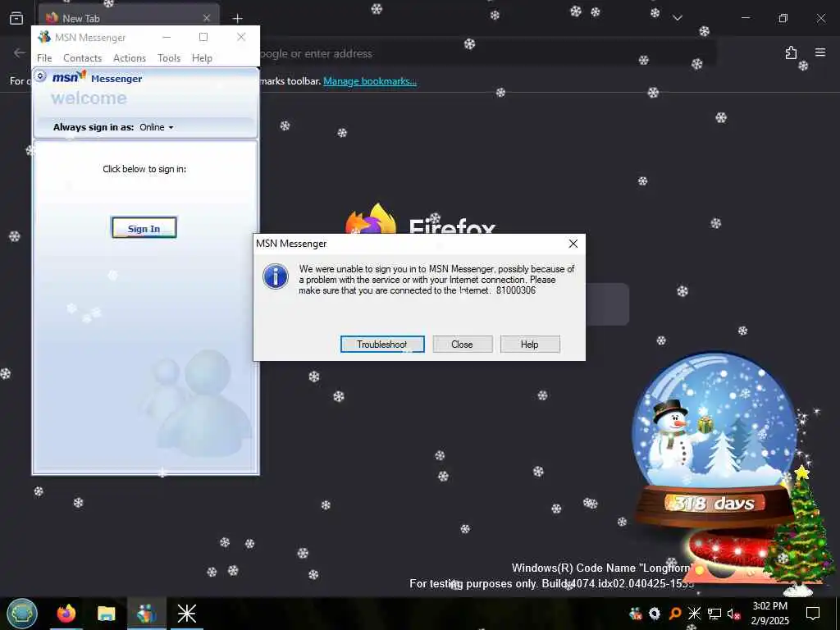This screenshot has height=630, width=840.
Task: Click the Christmas tree desktop decoration
Action: (801, 531)
